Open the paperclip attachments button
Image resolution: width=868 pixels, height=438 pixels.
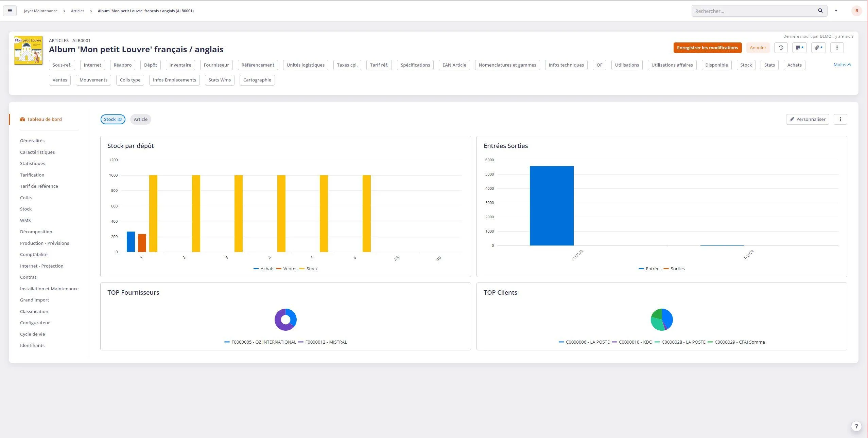point(818,48)
